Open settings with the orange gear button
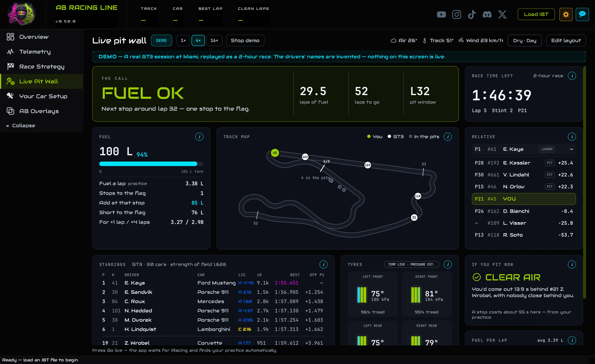This screenshot has height=364, width=595. tap(566, 14)
